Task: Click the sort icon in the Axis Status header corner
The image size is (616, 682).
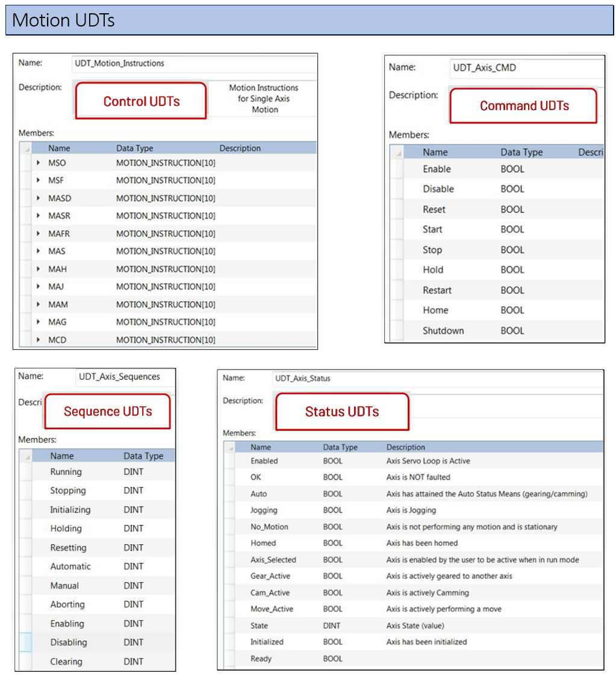Action: point(229,448)
